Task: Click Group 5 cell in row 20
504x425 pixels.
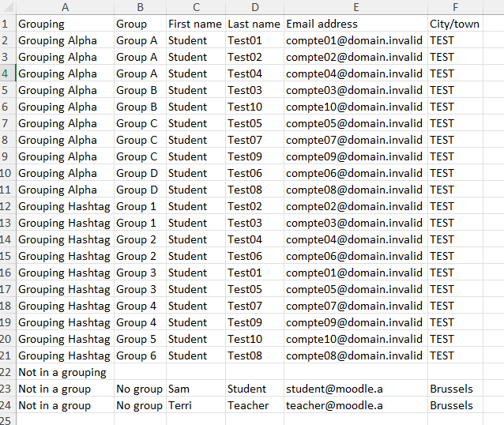Action: 140,339
